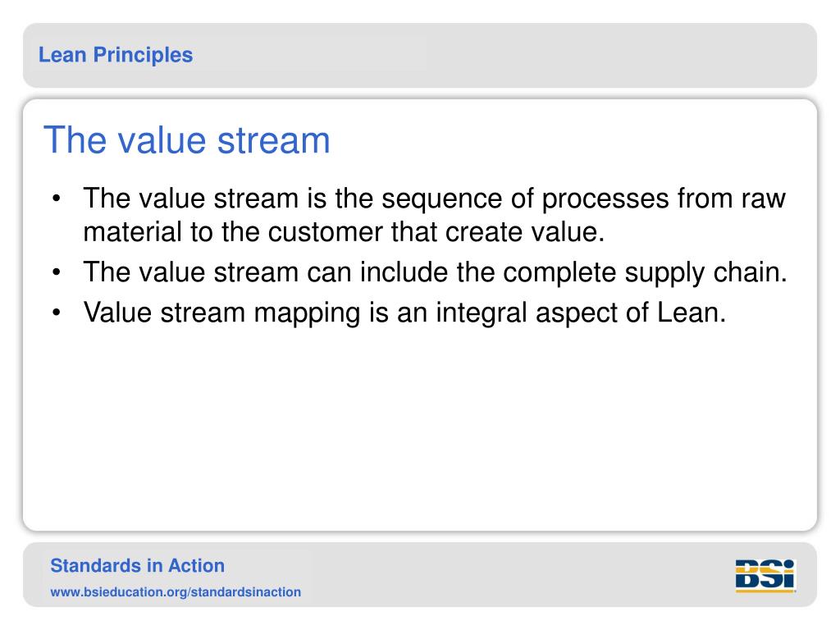The image size is (840, 630).
Task: Click the third bullet point marker
Action: point(57,313)
